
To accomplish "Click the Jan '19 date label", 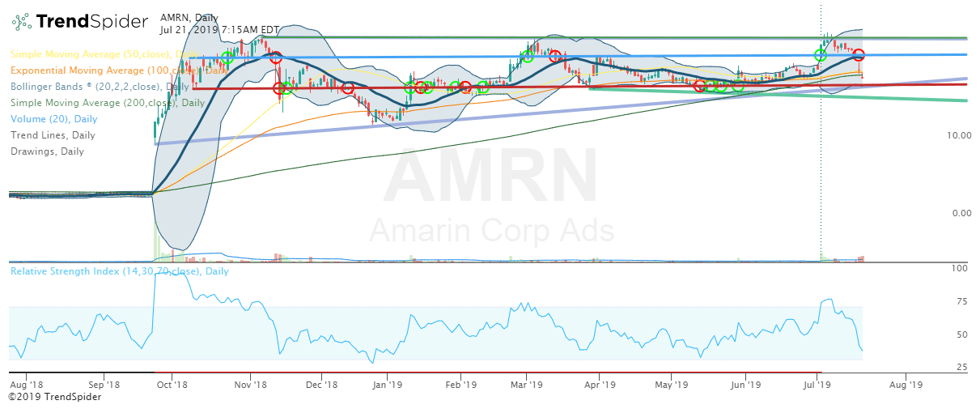I will click(387, 386).
